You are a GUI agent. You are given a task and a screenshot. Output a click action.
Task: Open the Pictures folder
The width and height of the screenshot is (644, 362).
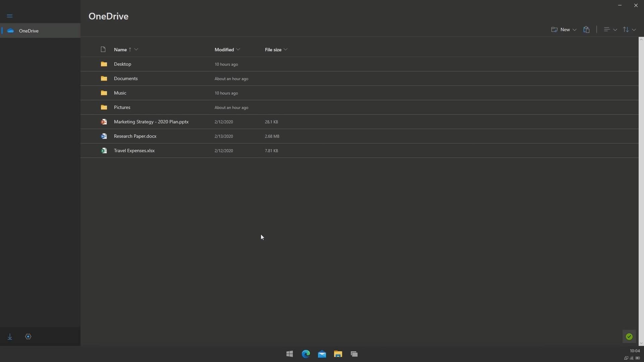point(122,107)
